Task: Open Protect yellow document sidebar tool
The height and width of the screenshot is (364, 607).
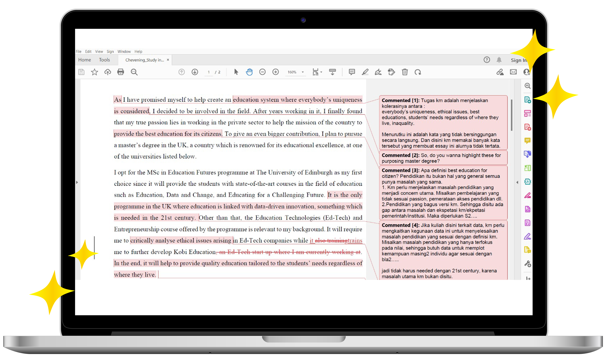Action: pyautogui.click(x=527, y=250)
